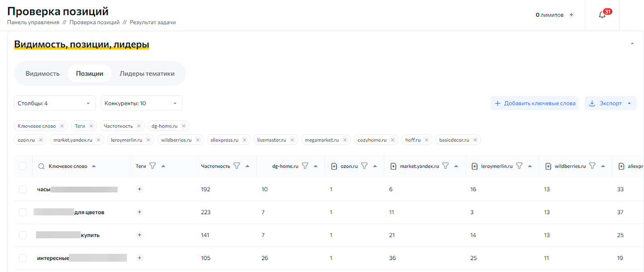Click the keyword search magnifier icon
Screen dimensions: 644x272
click(41, 166)
